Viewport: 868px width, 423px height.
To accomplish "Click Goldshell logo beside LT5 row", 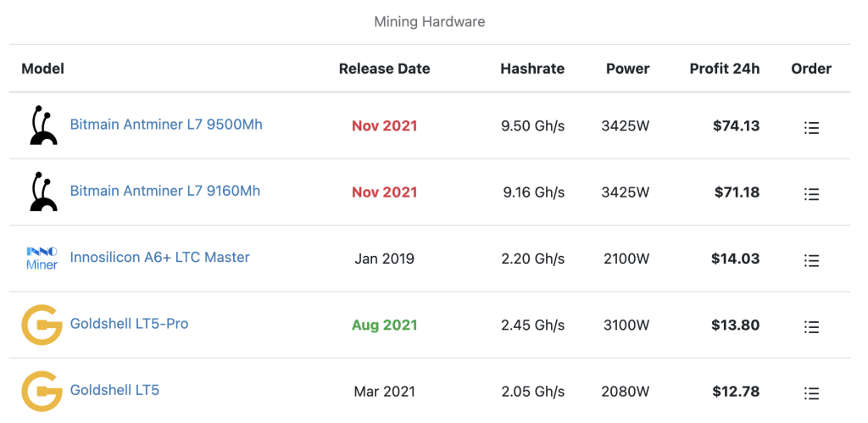I will click(42, 391).
